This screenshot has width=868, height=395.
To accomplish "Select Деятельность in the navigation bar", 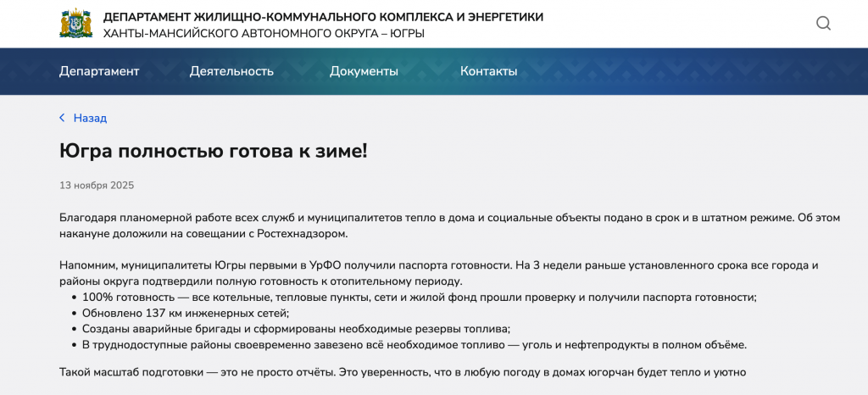I will click(x=231, y=71).
